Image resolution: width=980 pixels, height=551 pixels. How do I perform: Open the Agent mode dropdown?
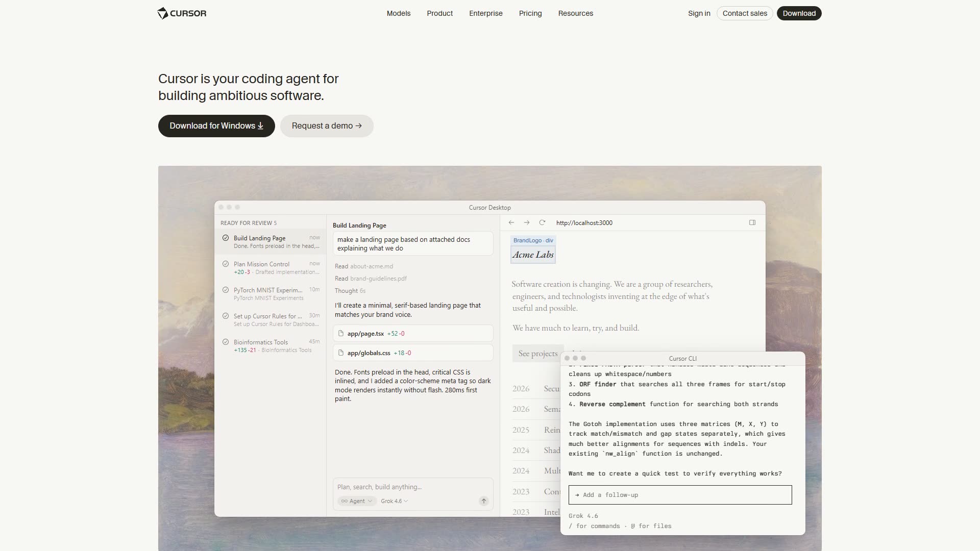356,501
